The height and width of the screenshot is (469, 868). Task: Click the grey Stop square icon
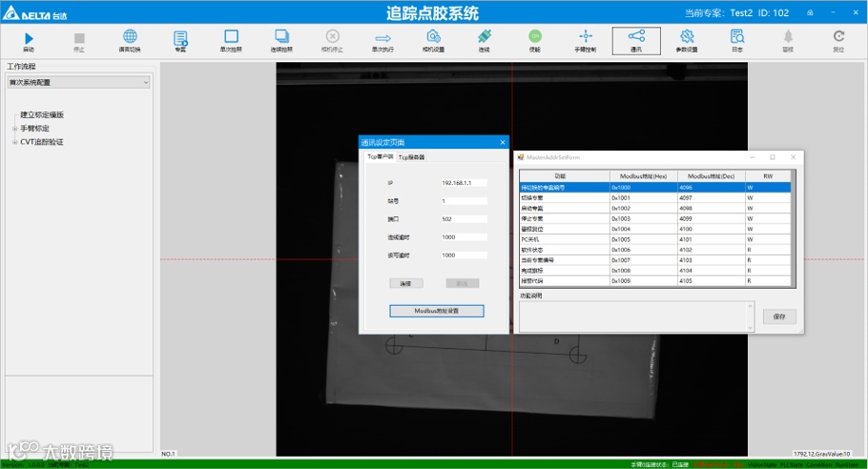click(79, 38)
